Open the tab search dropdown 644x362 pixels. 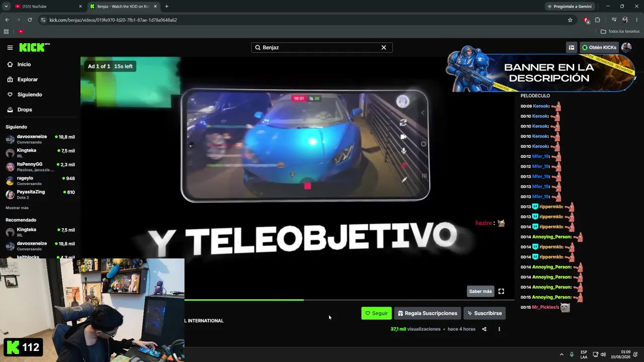pos(6,7)
